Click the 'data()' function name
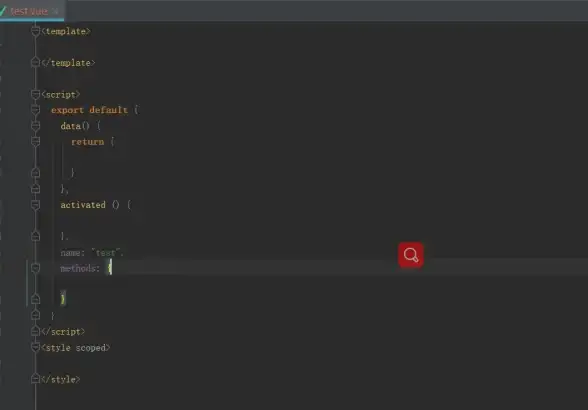The width and height of the screenshot is (588, 410). pos(75,126)
